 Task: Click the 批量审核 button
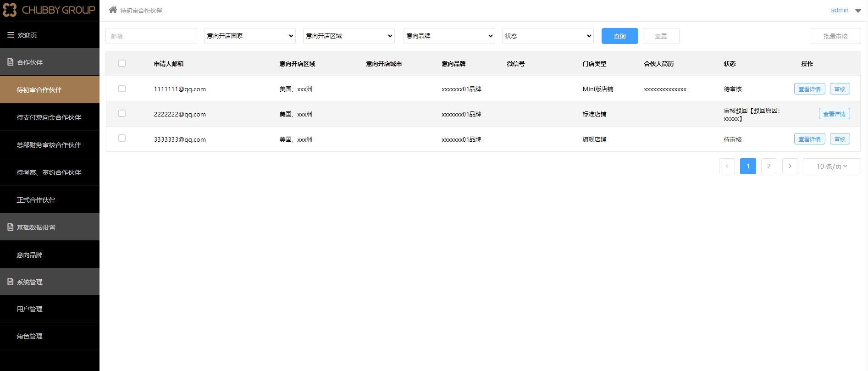[x=835, y=36]
